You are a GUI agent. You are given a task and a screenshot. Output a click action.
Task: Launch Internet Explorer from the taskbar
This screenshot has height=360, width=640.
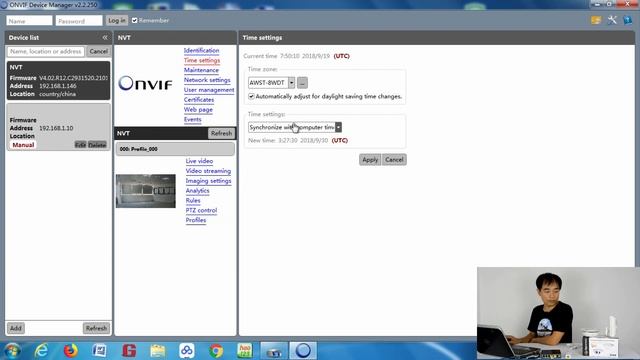tap(41, 351)
